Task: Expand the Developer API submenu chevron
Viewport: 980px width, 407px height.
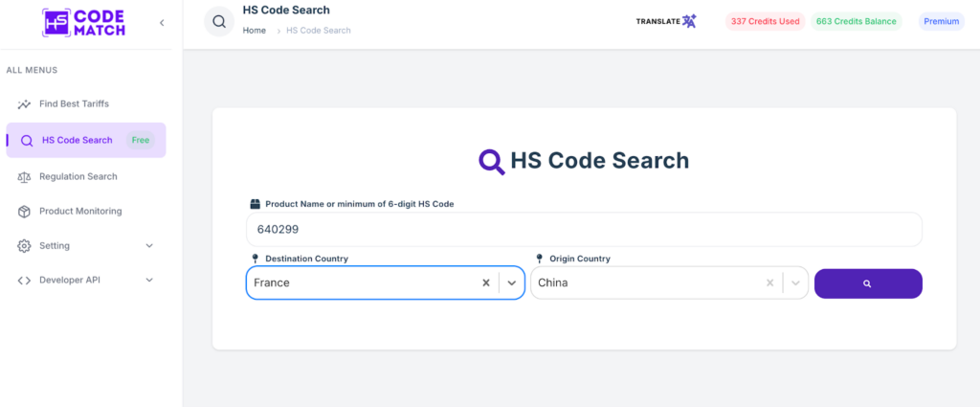Action: 149,280
